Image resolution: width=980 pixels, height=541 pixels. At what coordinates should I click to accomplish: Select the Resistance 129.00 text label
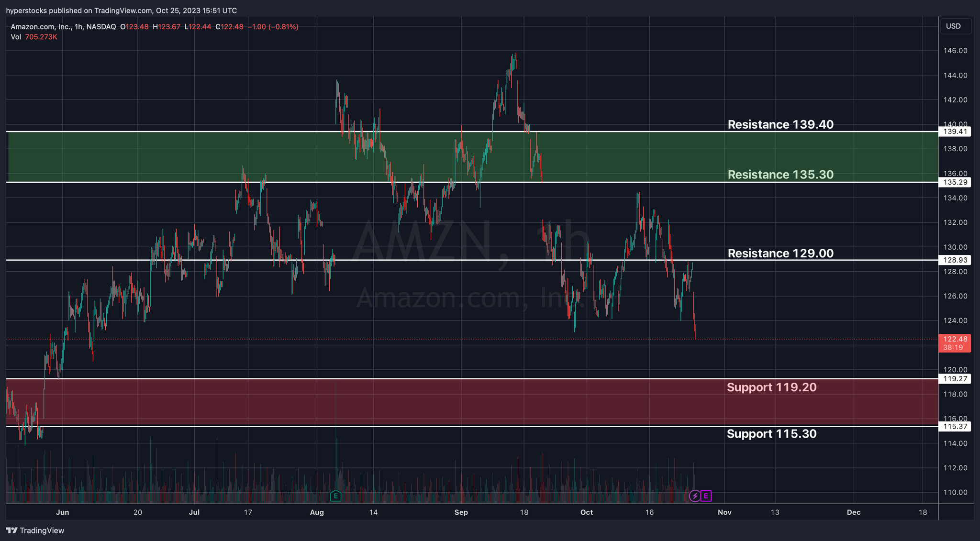[x=780, y=253]
